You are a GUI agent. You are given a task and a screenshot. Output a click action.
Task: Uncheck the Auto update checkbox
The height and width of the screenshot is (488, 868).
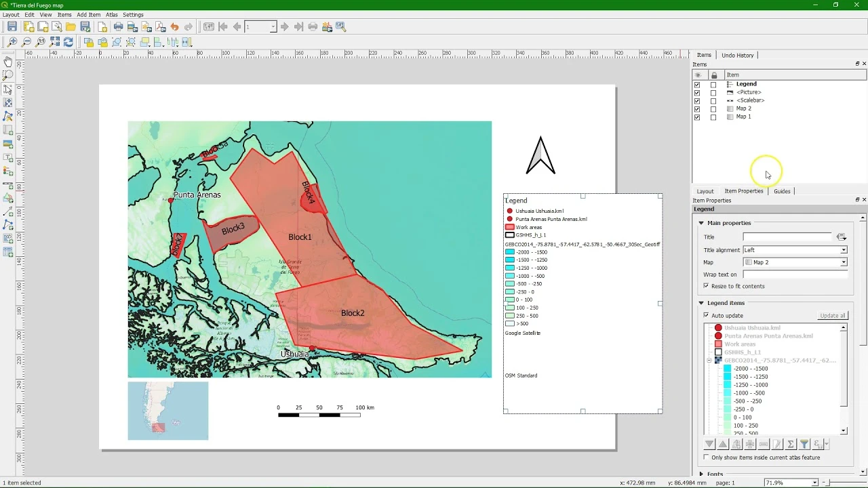(706, 316)
